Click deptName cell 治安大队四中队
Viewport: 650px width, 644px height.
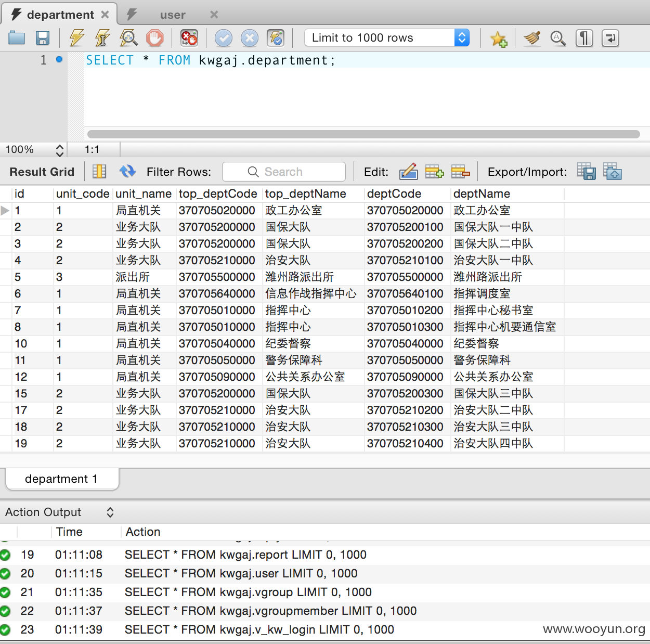(x=508, y=444)
